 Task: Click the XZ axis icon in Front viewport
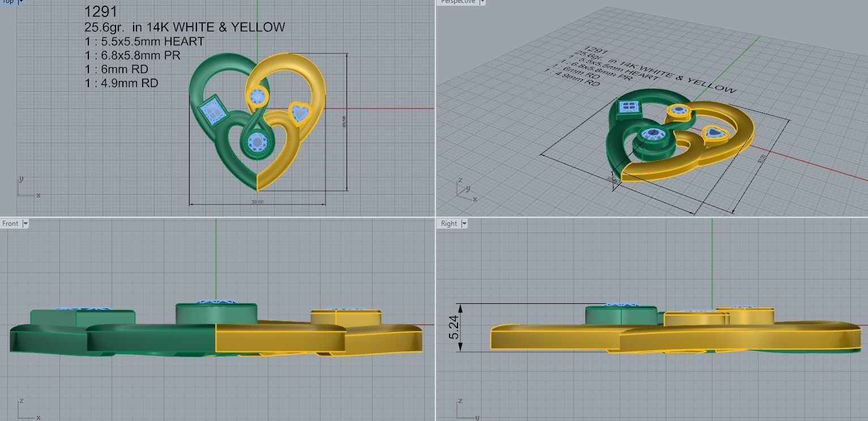coord(28,409)
